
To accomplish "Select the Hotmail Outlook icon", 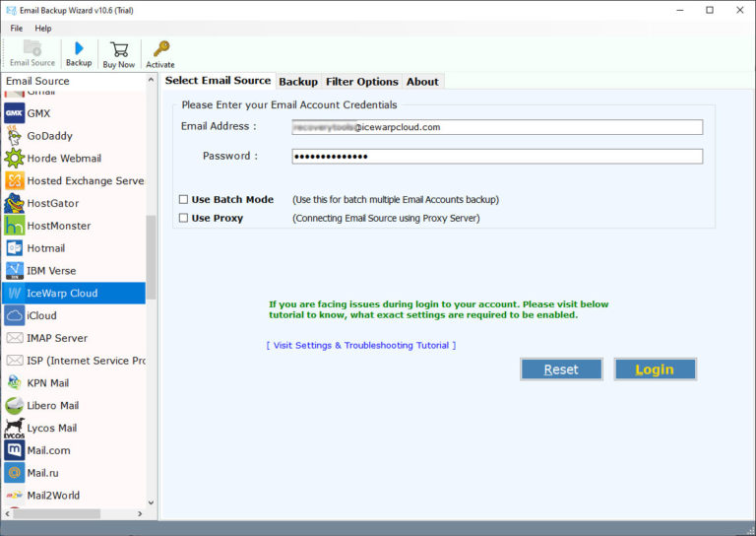I will click(x=15, y=248).
